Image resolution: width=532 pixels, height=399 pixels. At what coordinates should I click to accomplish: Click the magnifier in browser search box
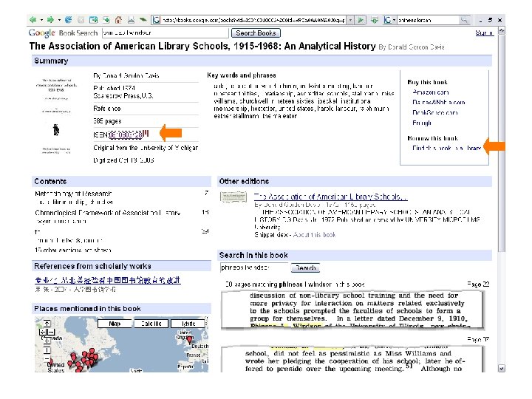click(464, 21)
